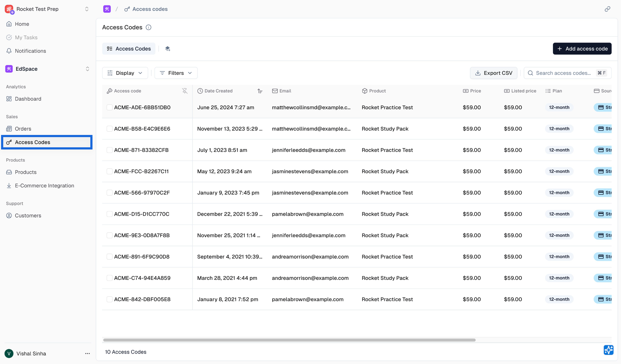This screenshot has width=621, height=364.
Task: Tick the checkbox for ACME-842-DBF005E8
Action: tap(109, 299)
